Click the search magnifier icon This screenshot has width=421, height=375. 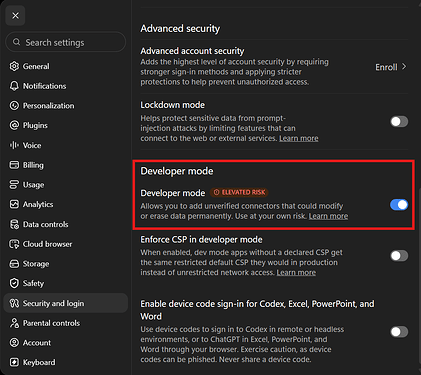click(x=16, y=42)
